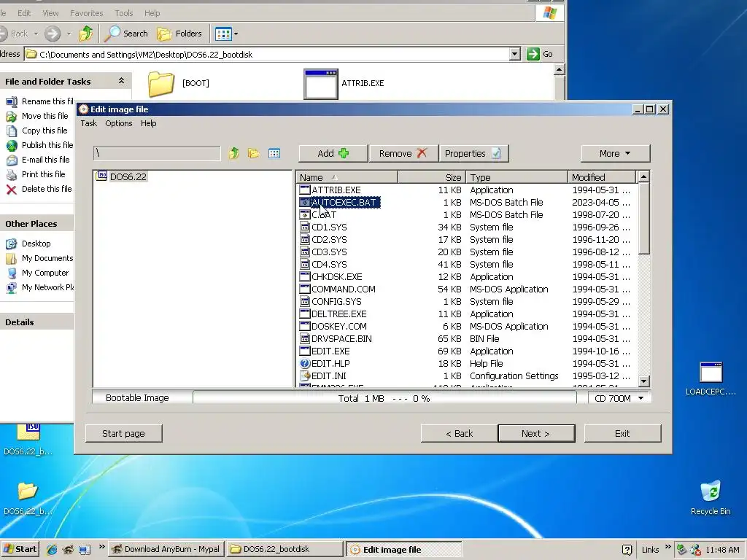Click Delete this file link

(x=46, y=189)
